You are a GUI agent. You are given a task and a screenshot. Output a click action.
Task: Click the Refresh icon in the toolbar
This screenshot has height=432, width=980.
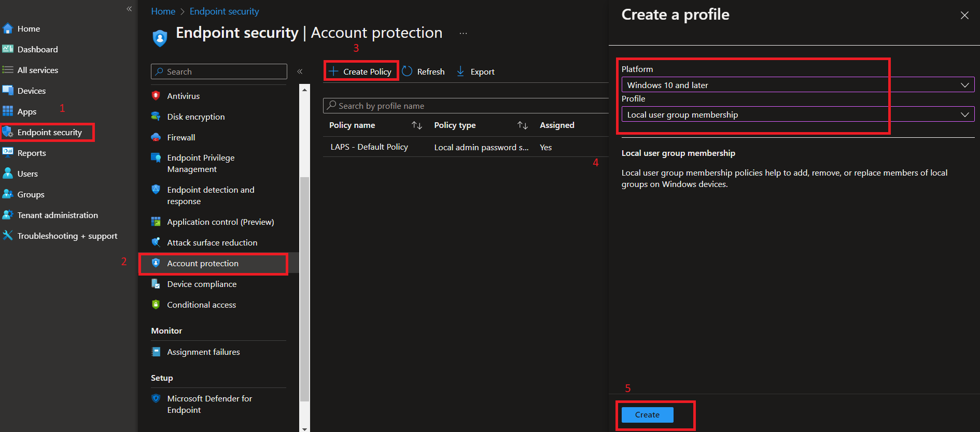408,71
